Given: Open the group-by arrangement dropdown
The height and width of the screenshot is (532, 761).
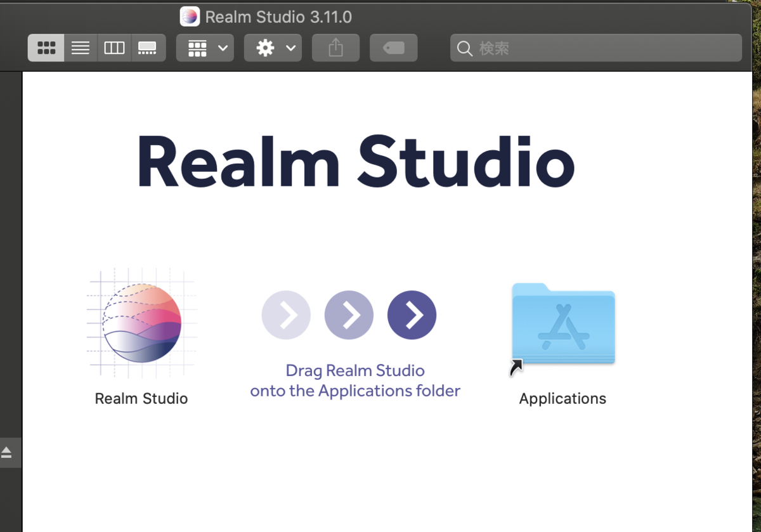Looking at the screenshot, I should click(x=205, y=48).
